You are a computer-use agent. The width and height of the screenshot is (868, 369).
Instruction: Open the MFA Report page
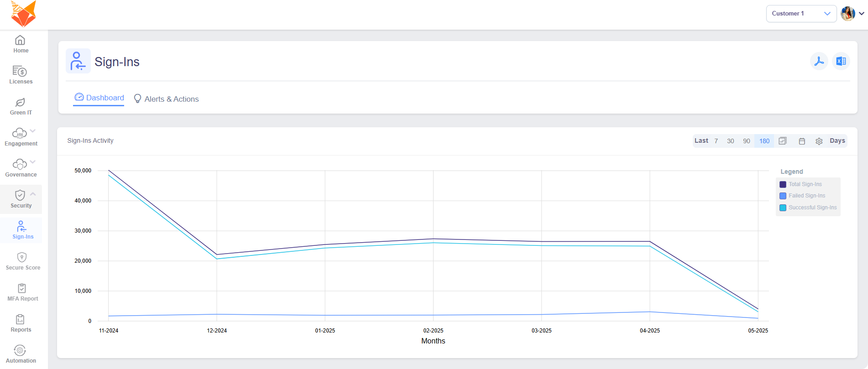pyautogui.click(x=22, y=292)
